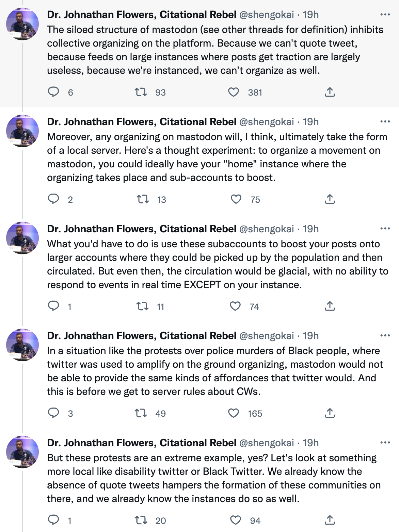This screenshot has width=399, height=532.
Task: Like the tweet with 74 likes
Action: (235, 306)
